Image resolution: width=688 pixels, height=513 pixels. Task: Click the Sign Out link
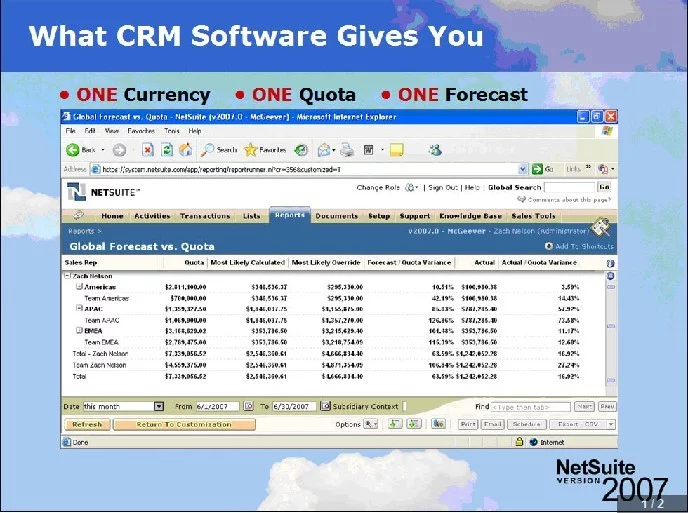tap(443, 187)
